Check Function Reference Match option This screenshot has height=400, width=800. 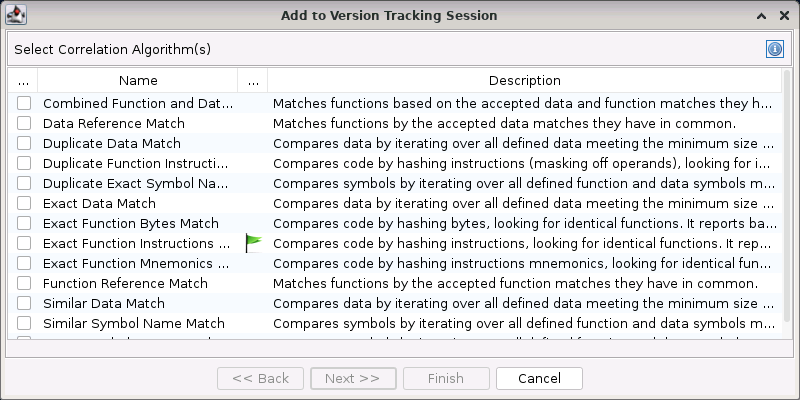23,283
